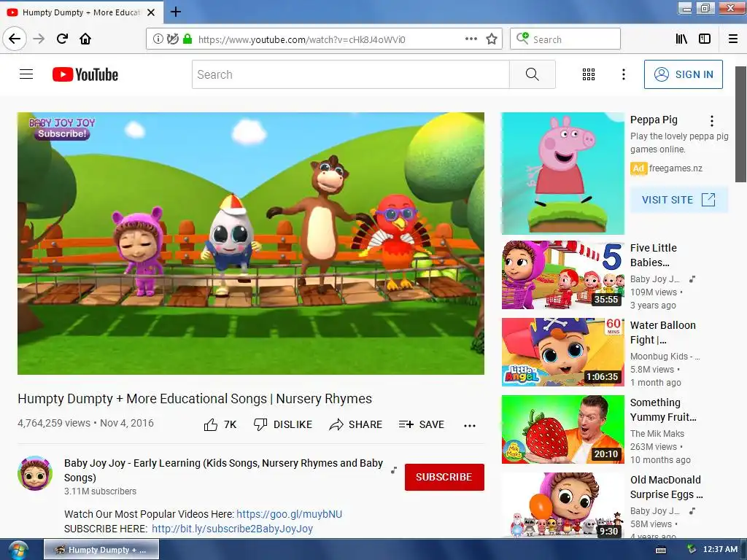
Task: Like the video with thumbs up
Action: pyautogui.click(x=220, y=424)
